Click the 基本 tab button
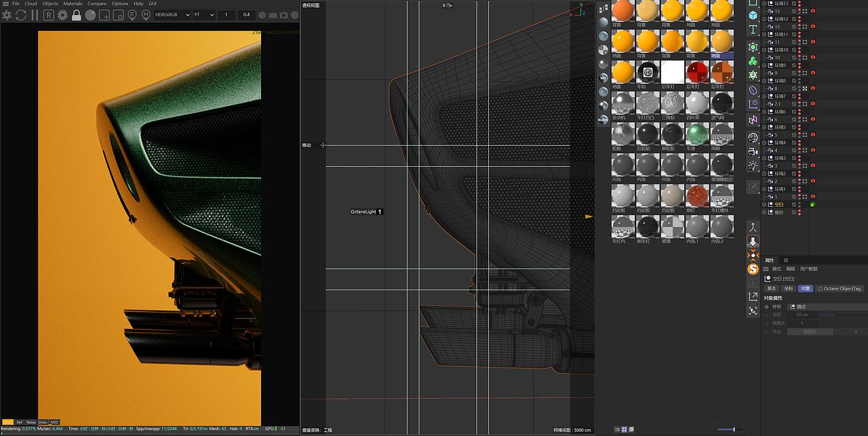This screenshot has width=868, height=436. click(772, 288)
